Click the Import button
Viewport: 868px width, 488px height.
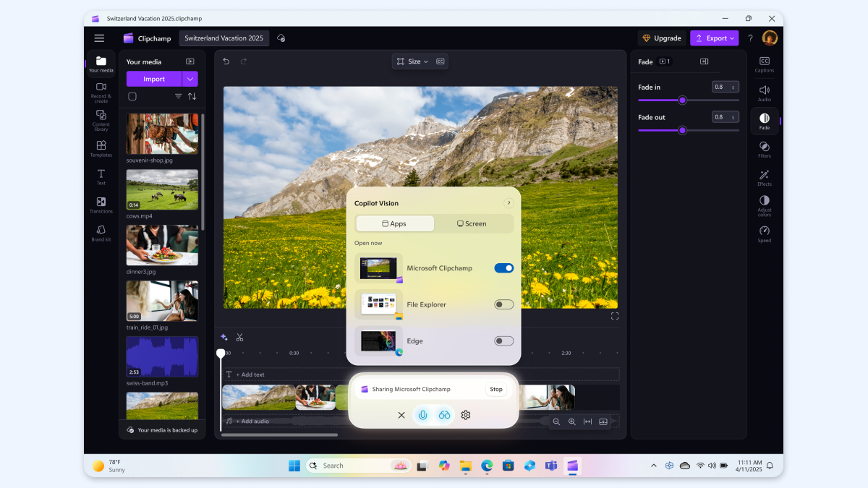click(154, 79)
